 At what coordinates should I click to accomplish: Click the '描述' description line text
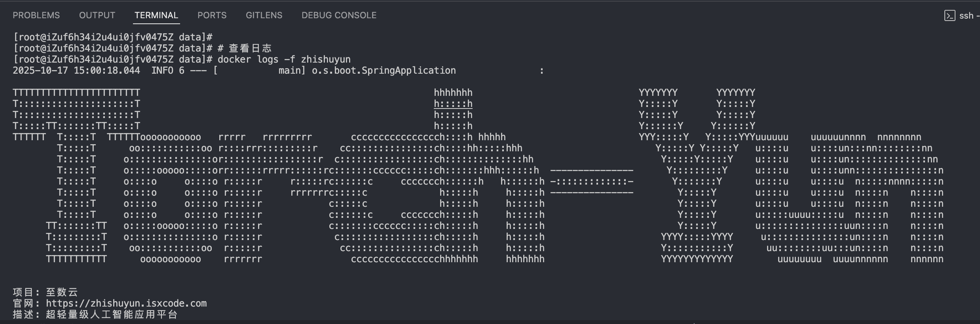tap(95, 314)
